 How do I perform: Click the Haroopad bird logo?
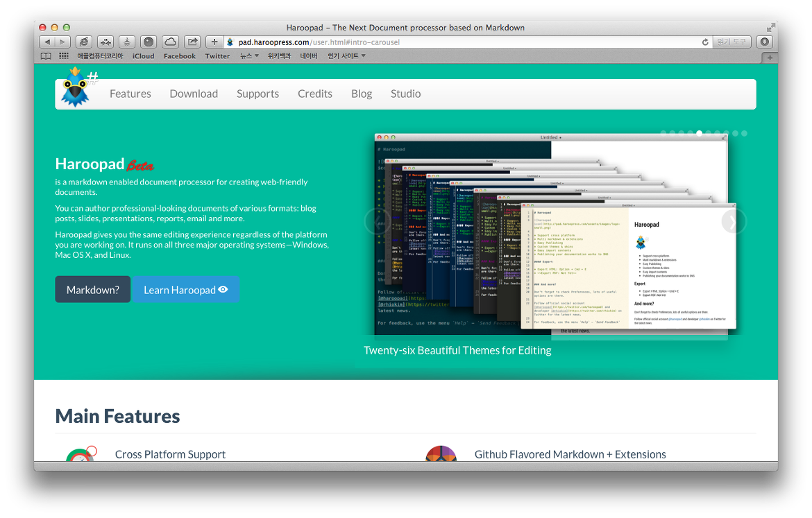76,87
